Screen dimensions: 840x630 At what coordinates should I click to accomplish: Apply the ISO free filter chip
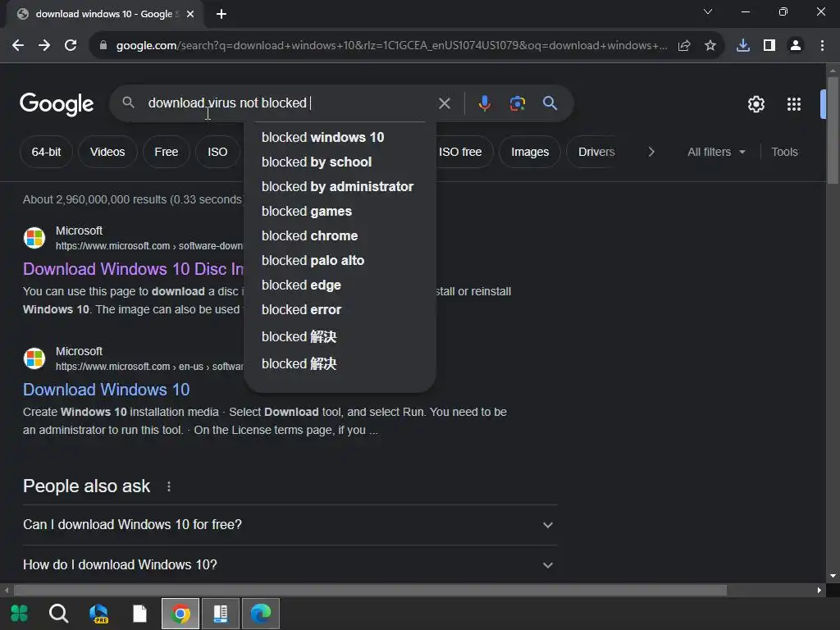pyautogui.click(x=463, y=152)
